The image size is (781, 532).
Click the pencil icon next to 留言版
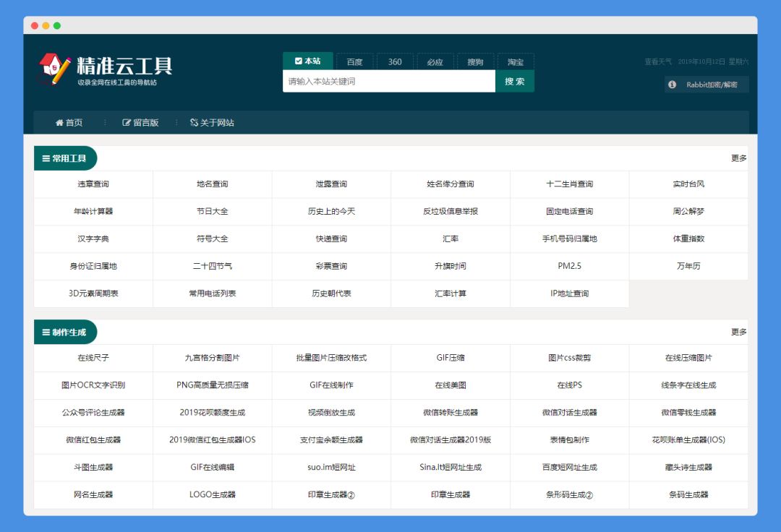(x=126, y=122)
